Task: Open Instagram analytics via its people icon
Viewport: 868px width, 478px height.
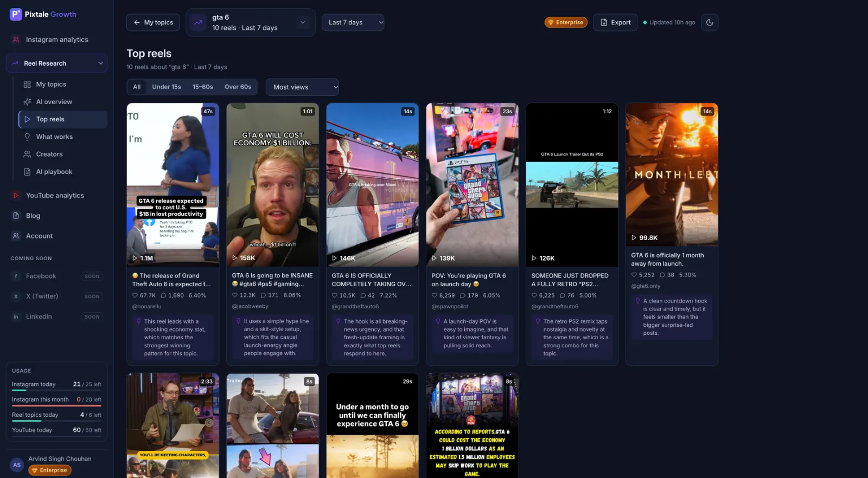Action: tap(16, 40)
